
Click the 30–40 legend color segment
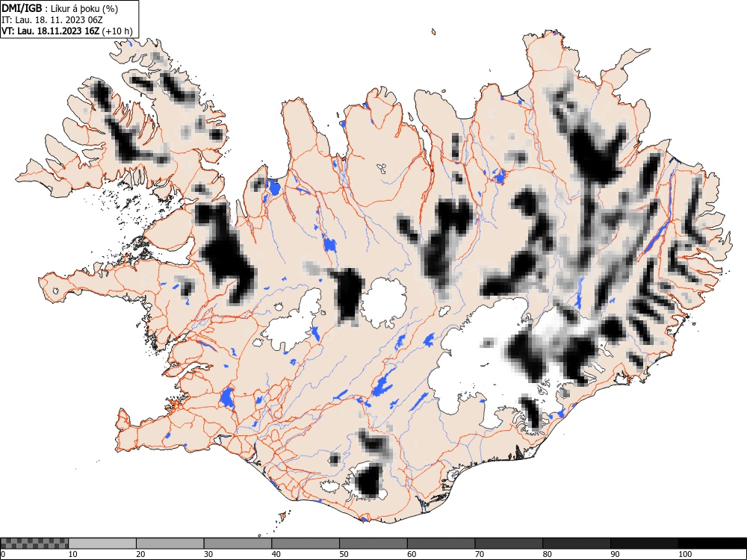point(238,544)
